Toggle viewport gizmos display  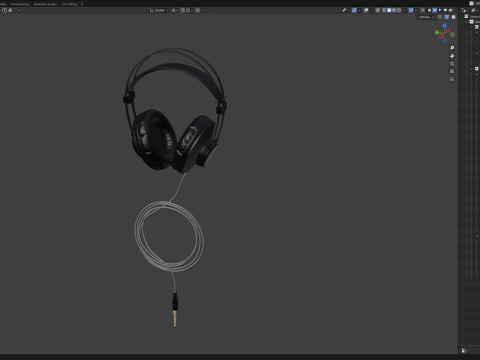tap(354, 10)
